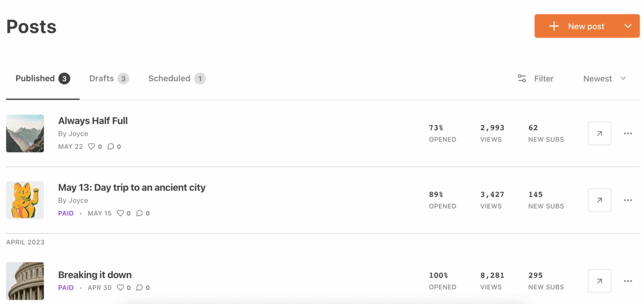Open more options for Breaking it down
Viewport: 644px width, 304px height.
pos(628,281)
